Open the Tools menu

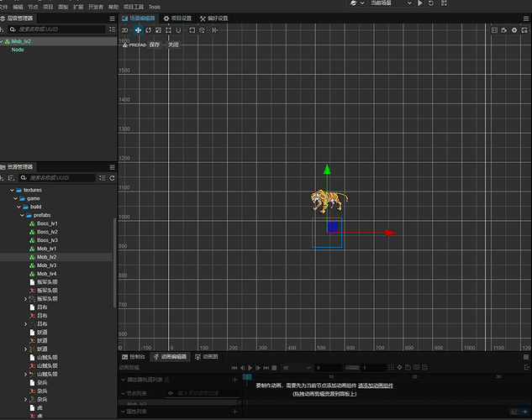[155, 7]
